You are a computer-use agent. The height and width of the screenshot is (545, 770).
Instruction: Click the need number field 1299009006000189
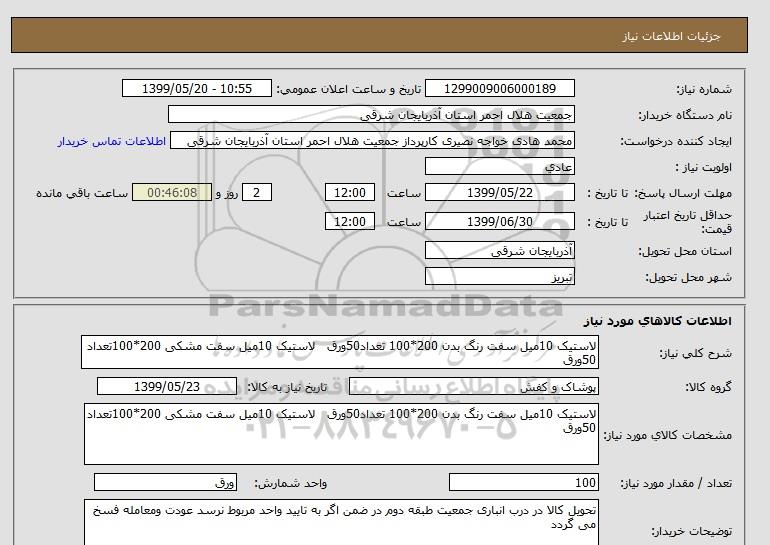click(x=499, y=88)
